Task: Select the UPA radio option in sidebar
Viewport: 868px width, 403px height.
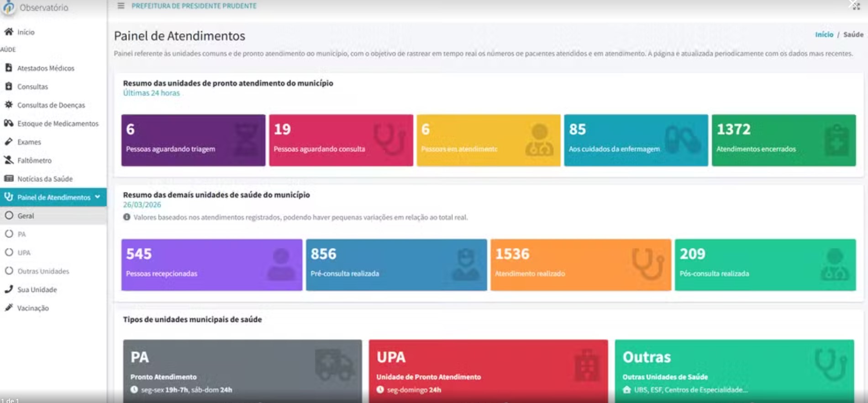Action: [9, 253]
